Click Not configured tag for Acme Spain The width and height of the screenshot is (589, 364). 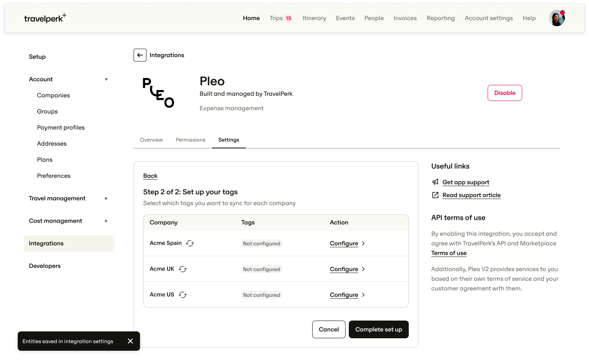262,243
